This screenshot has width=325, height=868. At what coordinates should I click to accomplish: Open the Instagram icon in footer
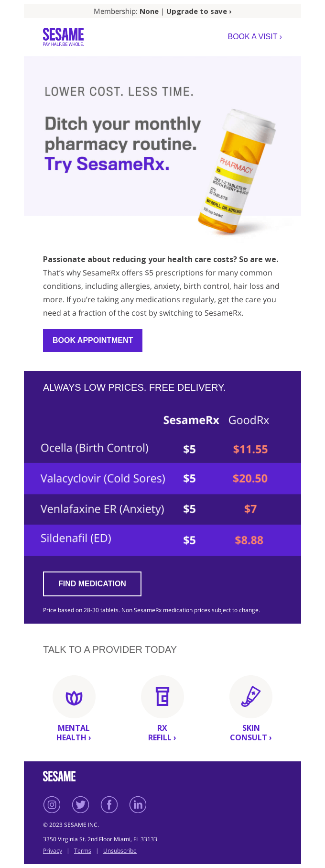tap(52, 804)
